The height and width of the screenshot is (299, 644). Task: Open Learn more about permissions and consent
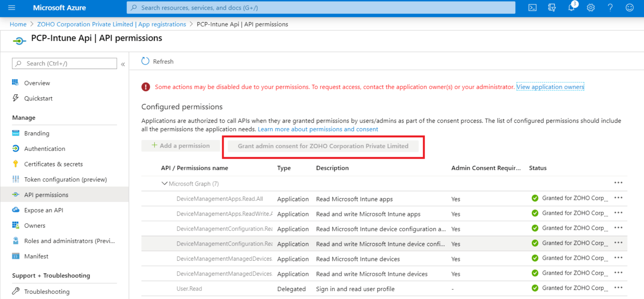point(318,129)
